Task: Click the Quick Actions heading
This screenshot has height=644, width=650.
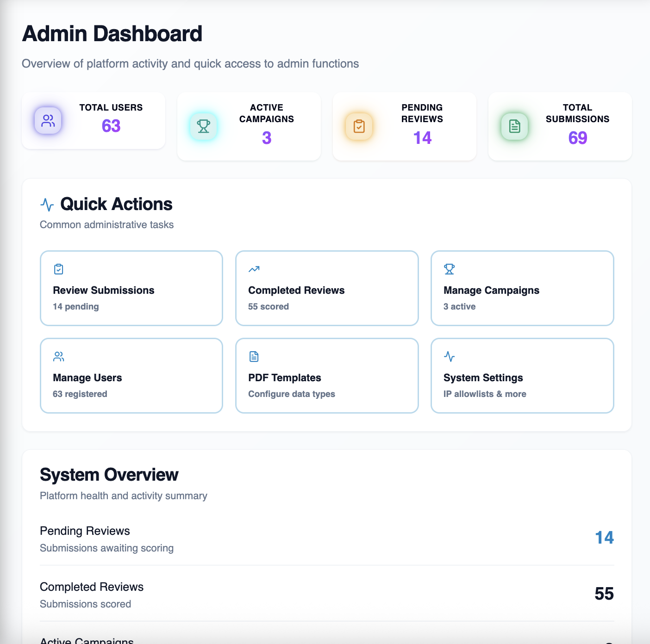Action: (x=116, y=204)
